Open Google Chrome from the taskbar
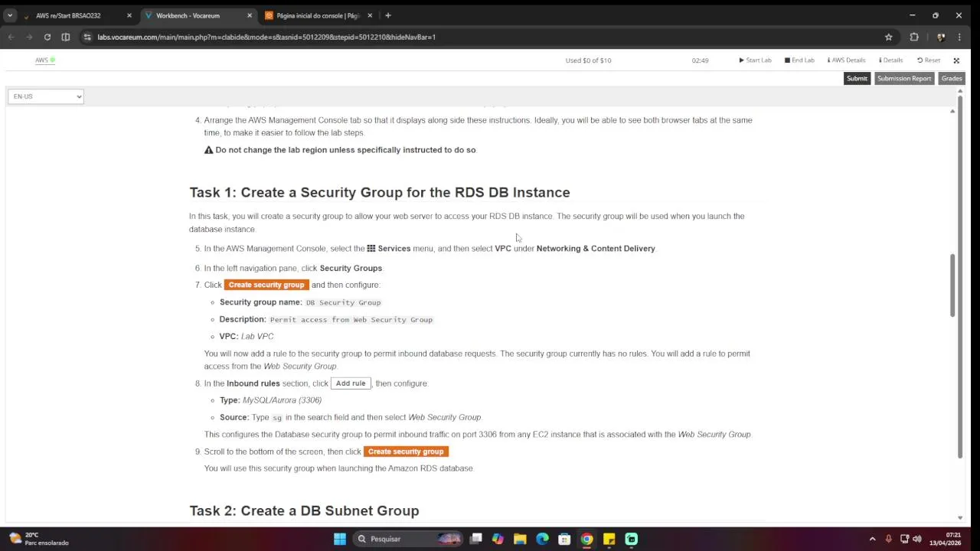 [x=586, y=539]
